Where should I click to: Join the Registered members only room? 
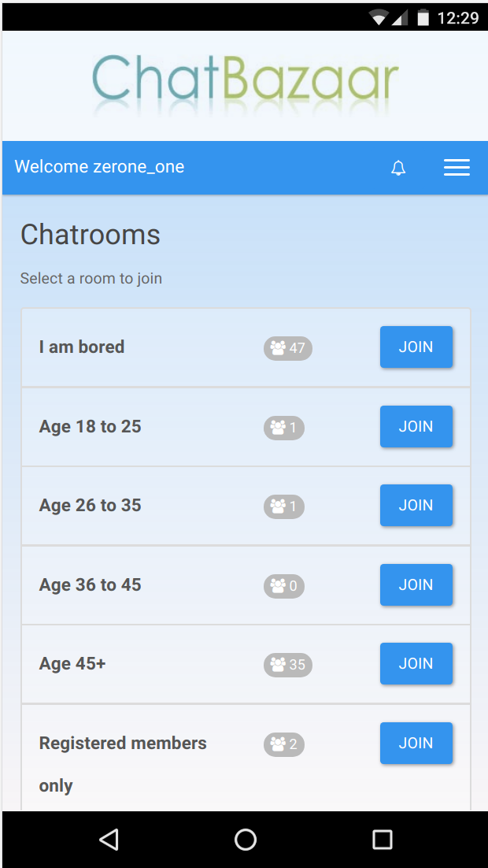tap(416, 743)
